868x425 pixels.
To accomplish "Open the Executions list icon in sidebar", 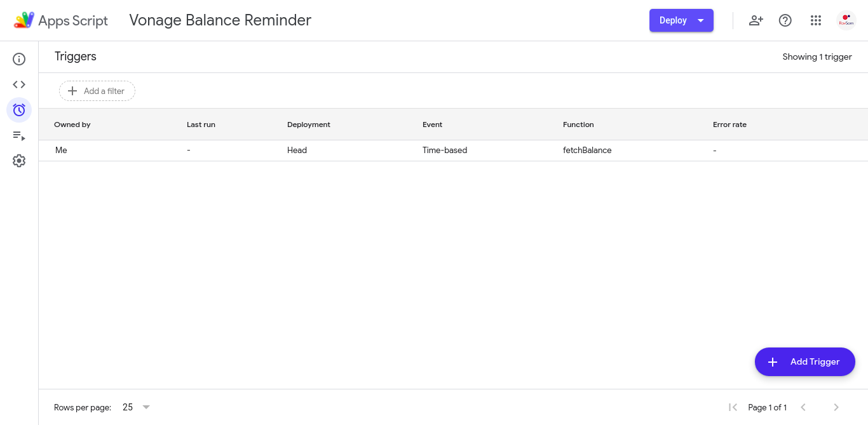I will 19,135.
